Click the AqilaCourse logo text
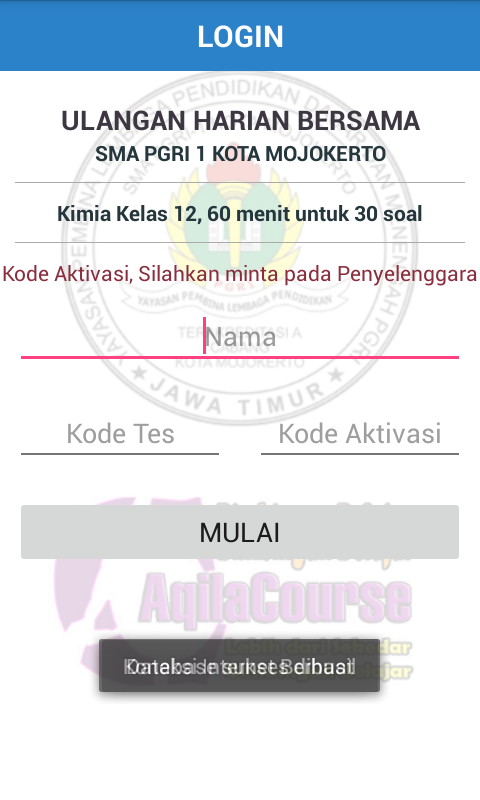The width and height of the screenshot is (480, 800). click(274, 598)
